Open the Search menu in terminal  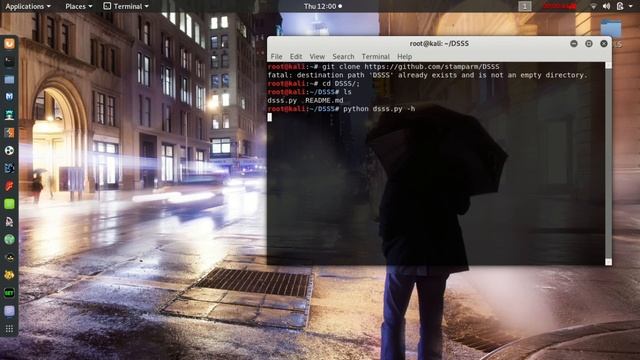click(343, 56)
